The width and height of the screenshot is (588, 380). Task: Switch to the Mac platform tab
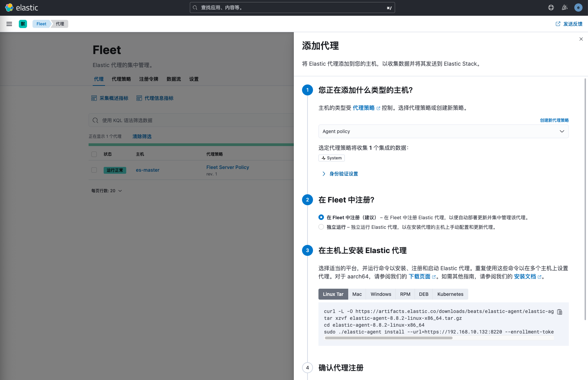[357, 294]
